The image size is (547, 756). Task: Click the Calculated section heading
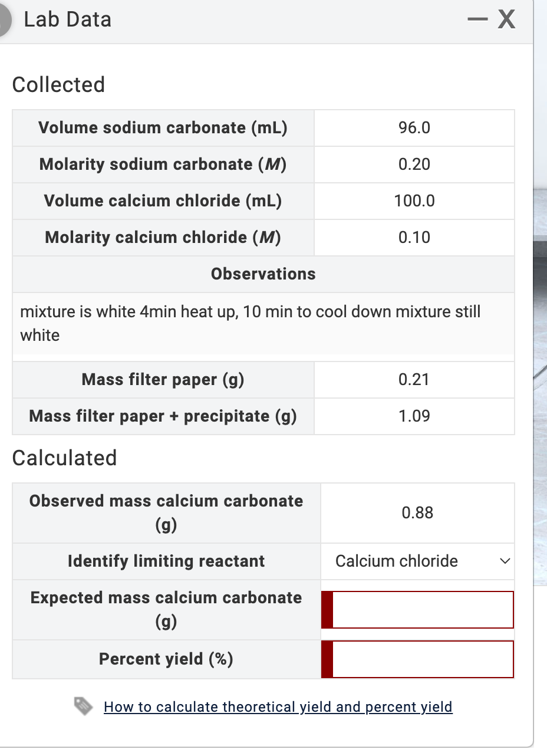[64, 458]
